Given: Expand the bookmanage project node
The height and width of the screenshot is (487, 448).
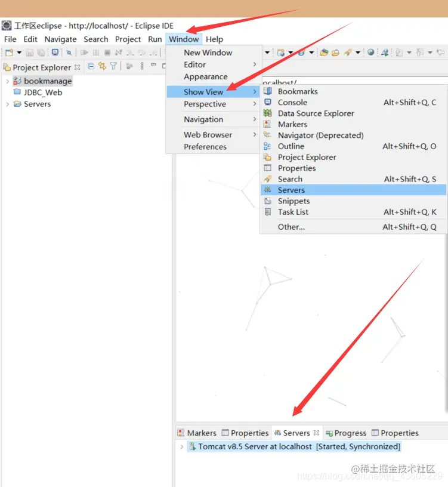Looking at the screenshot, I should [7, 81].
